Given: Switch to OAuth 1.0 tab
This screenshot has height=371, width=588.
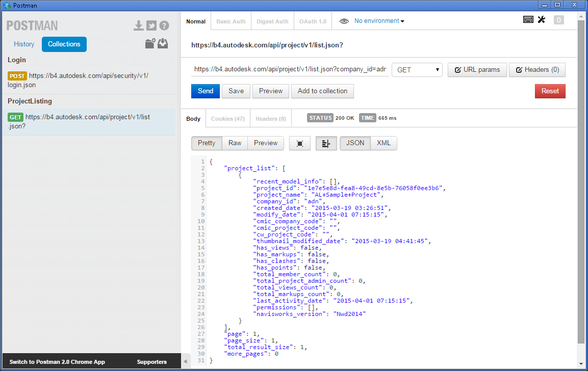Looking at the screenshot, I should (x=313, y=21).
